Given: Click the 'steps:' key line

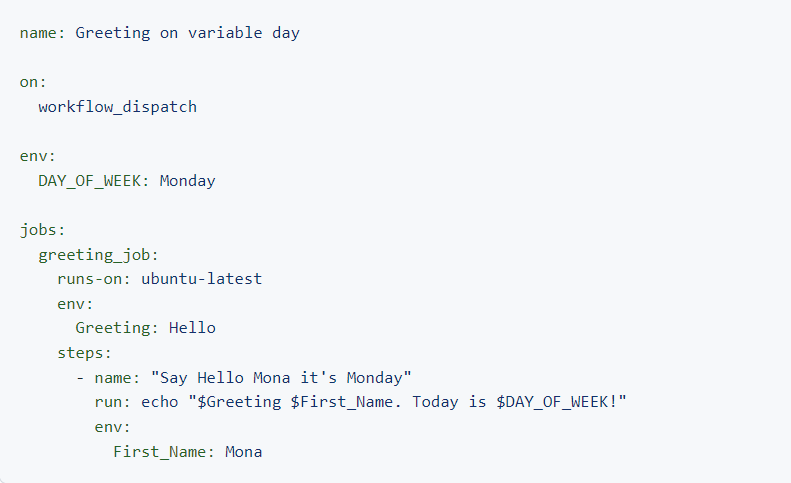Looking at the screenshot, I should click(84, 352).
